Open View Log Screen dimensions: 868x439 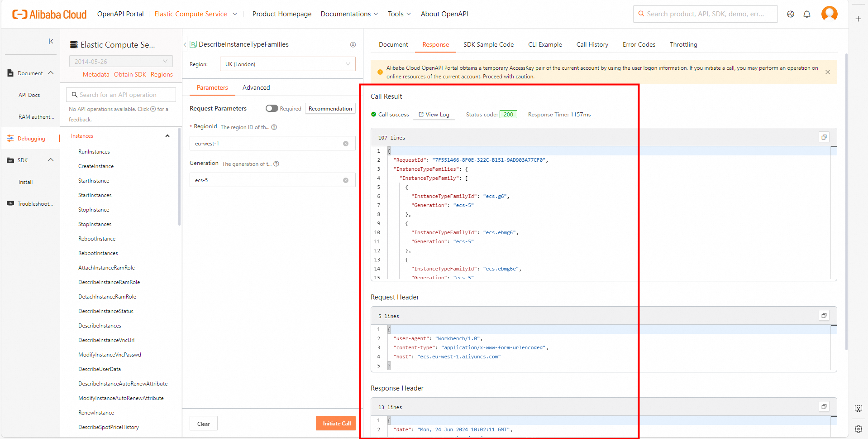(x=434, y=115)
